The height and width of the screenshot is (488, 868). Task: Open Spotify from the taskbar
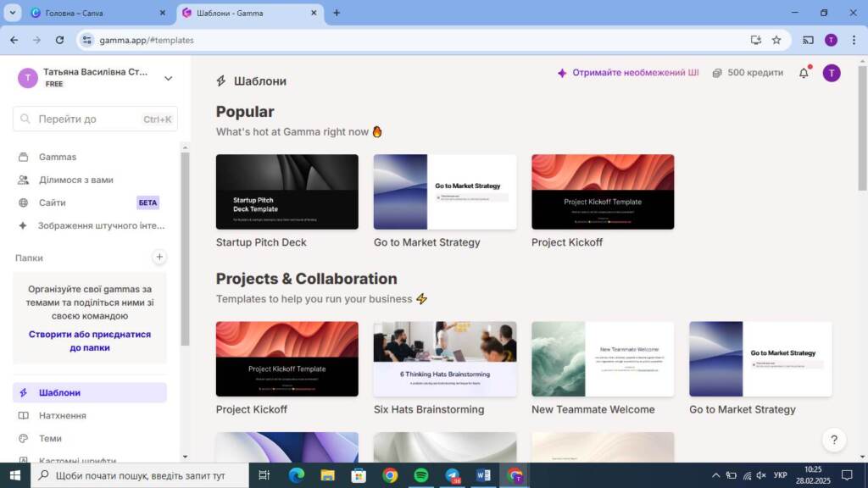(421, 475)
